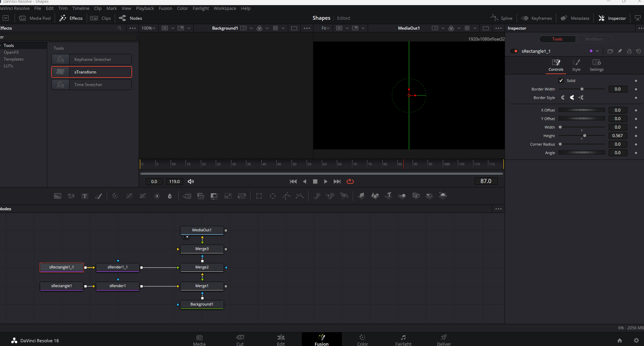Open the Workspace menu
Screen dimensions: 644x346
tap(225, 8)
